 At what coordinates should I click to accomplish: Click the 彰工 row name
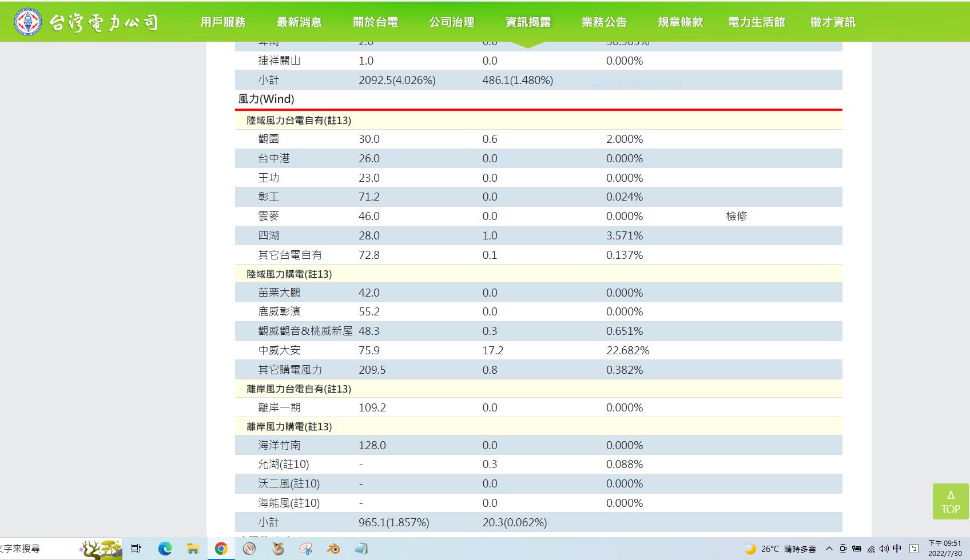269,197
